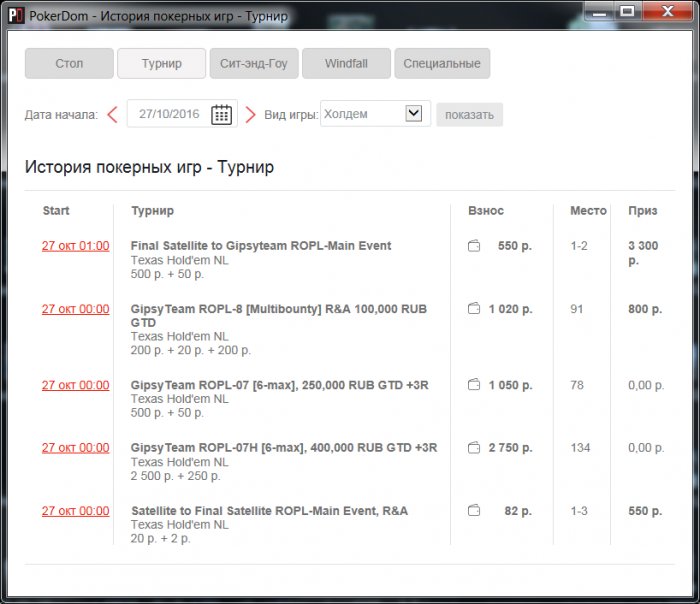This screenshot has height=604, width=700.
Task: Click the PokerDom logo in title bar
Action: click(x=17, y=15)
